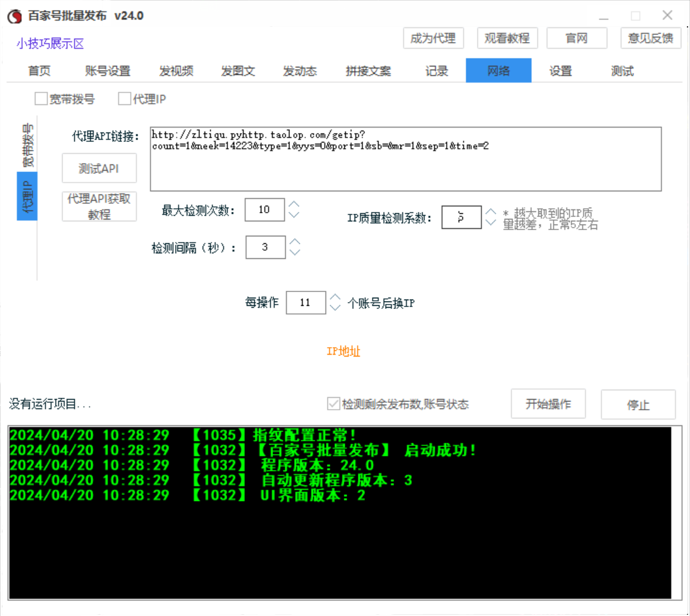Open the 记录 tab
The width and height of the screenshot is (690, 616).
[436, 71]
